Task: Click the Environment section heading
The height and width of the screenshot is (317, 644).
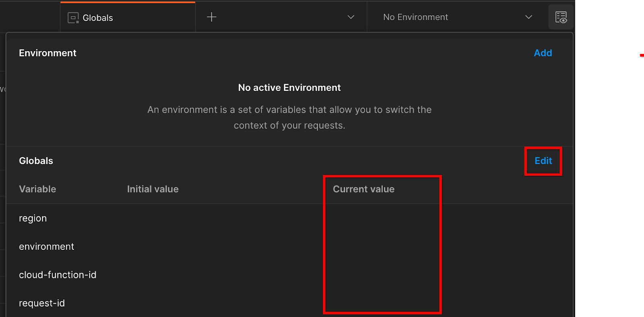Action: pos(47,53)
